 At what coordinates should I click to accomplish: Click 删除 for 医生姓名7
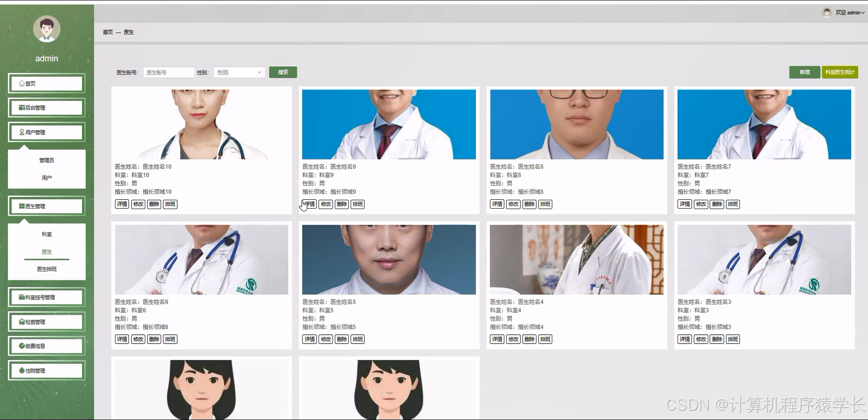tap(717, 204)
